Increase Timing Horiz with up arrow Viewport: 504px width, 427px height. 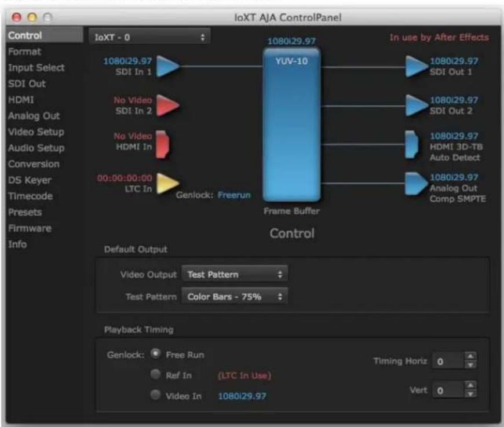click(x=470, y=356)
